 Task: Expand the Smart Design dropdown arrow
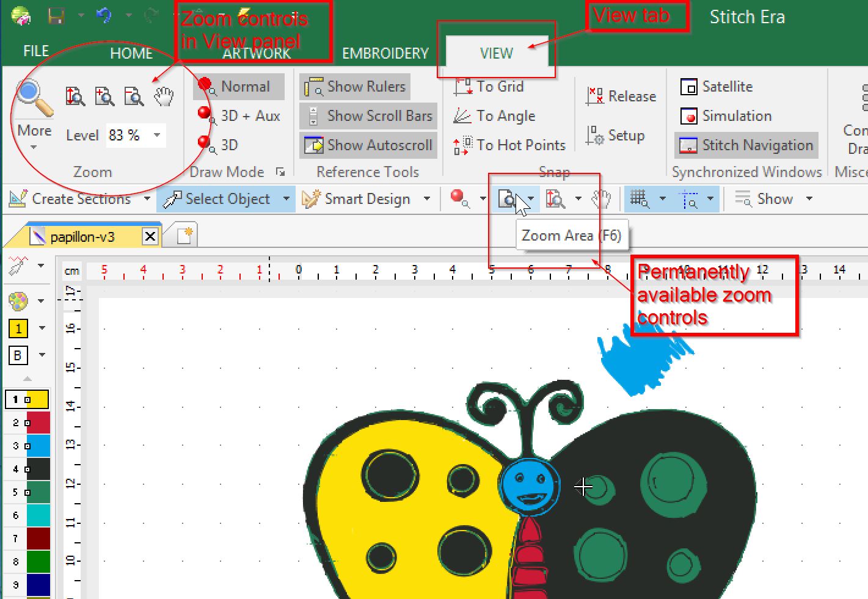tap(426, 199)
